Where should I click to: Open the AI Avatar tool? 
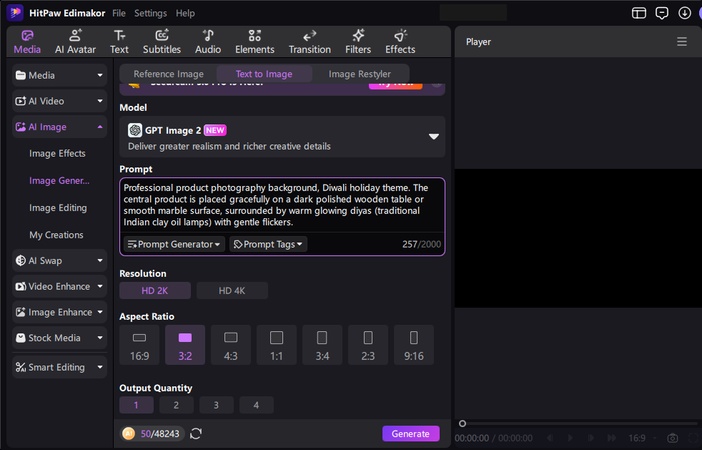pyautogui.click(x=75, y=42)
